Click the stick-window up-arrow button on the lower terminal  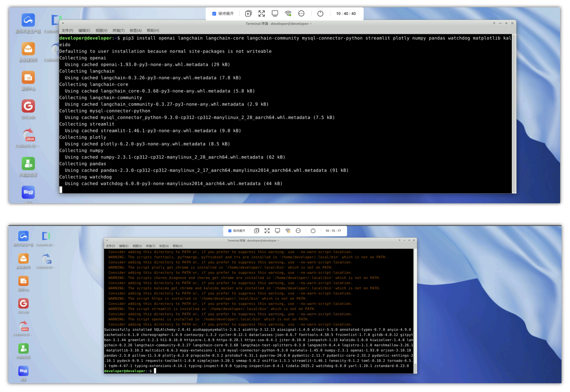[399, 240]
